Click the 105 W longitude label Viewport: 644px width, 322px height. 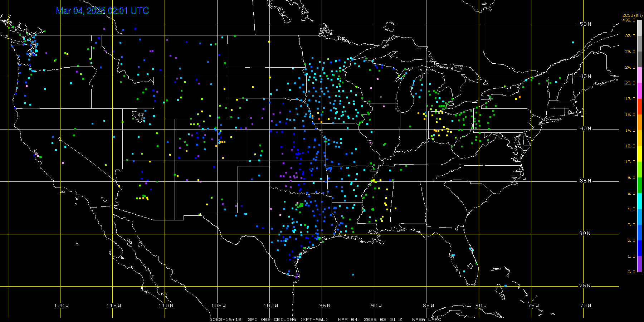click(x=219, y=306)
